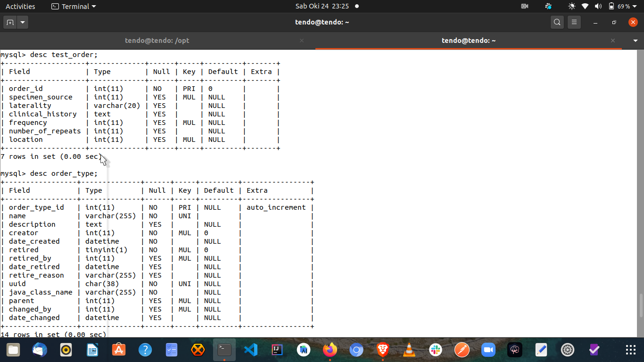Launch IntelliJ IDEA from the dock
Screen dimensions: 644x362
pyautogui.click(x=277, y=350)
